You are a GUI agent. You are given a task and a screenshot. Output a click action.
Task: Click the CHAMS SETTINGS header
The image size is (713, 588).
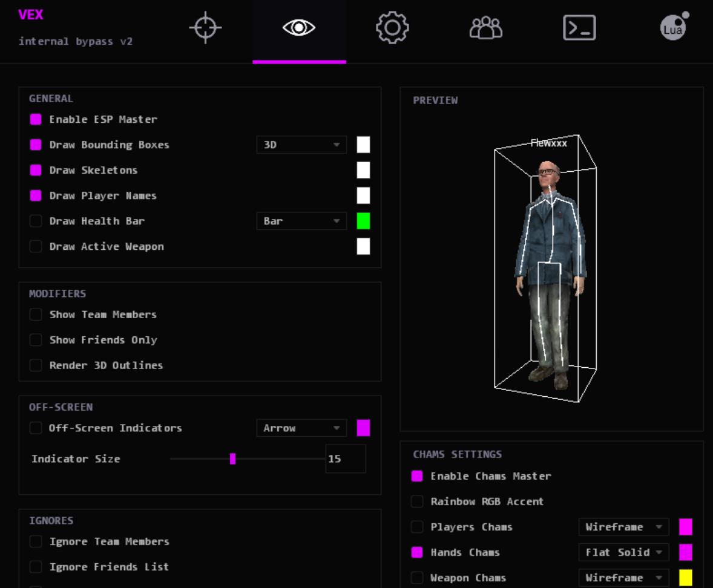(458, 454)
